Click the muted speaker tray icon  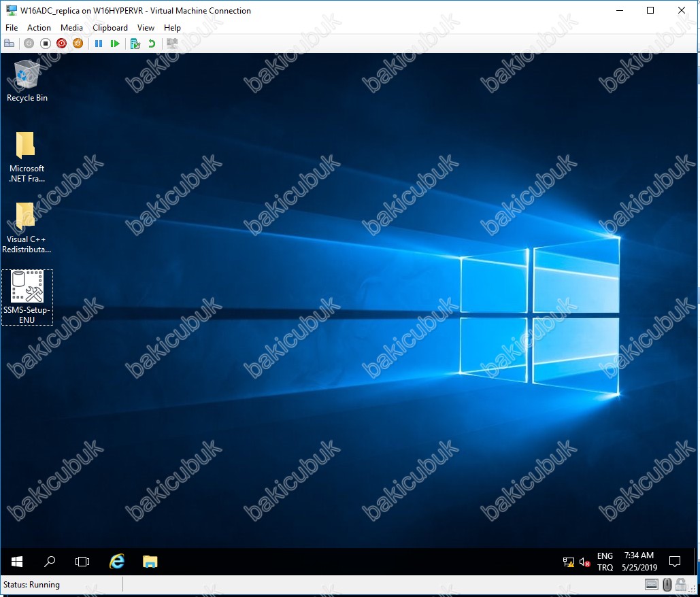click(x=585, y=562)
